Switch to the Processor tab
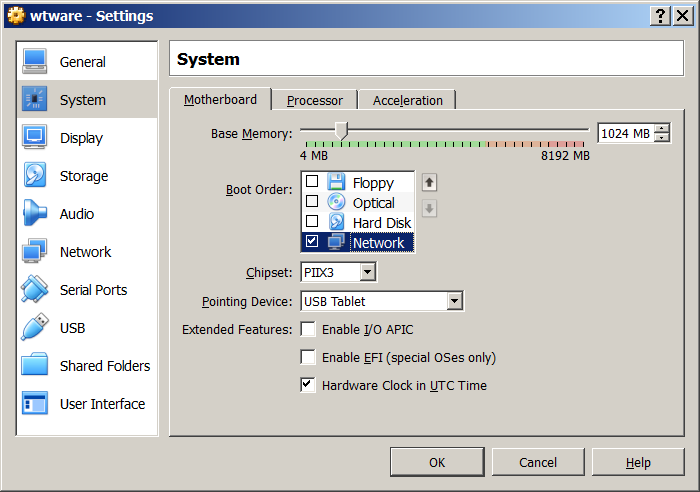Viewport: 700px width, 492px height. tap(314, 100)
